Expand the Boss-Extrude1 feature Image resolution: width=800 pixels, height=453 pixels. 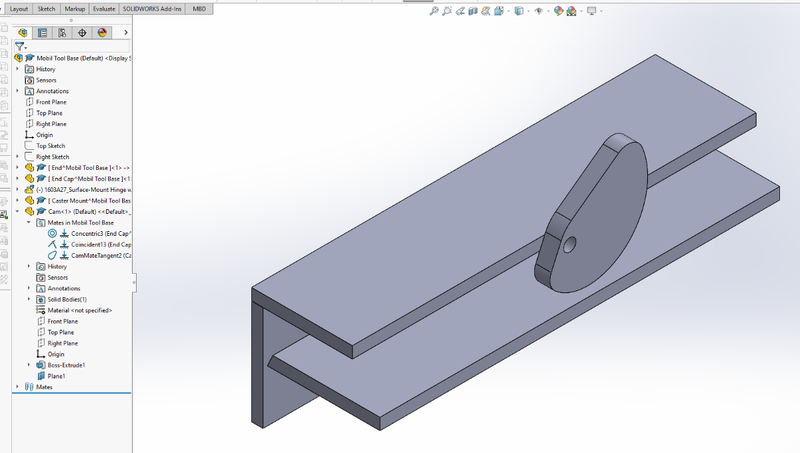point(29,365)
